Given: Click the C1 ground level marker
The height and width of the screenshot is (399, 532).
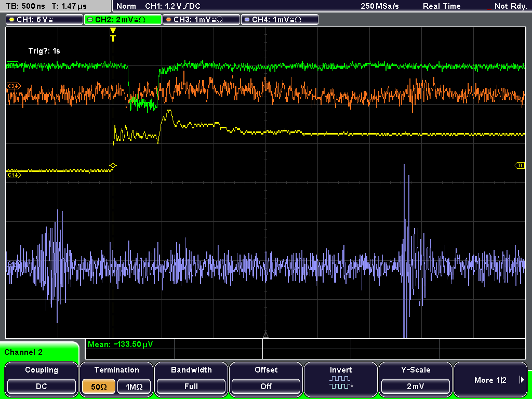Looking at the screenshot, I should pyautogui.click(x=14, y=175).
